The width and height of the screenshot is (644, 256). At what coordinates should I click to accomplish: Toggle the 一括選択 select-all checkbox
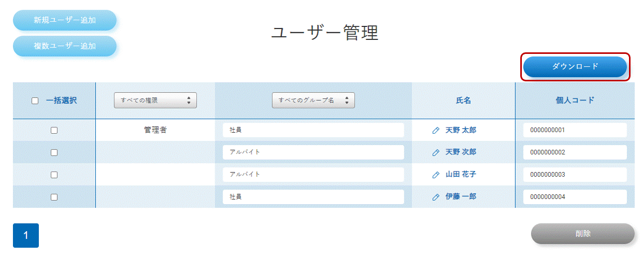[x=35, y=101]
